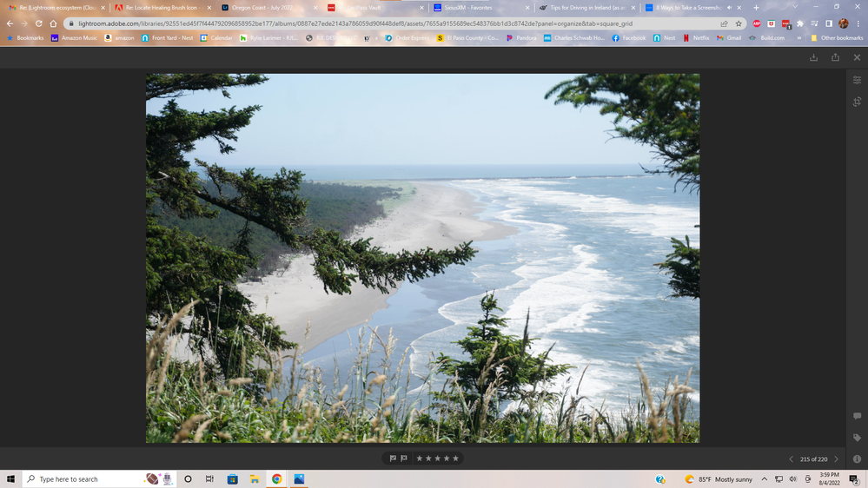This screenshot has height=488, width=868.
Task: Click the lightroom.adobe.com address bar
Action: click(x=354, y=23)
